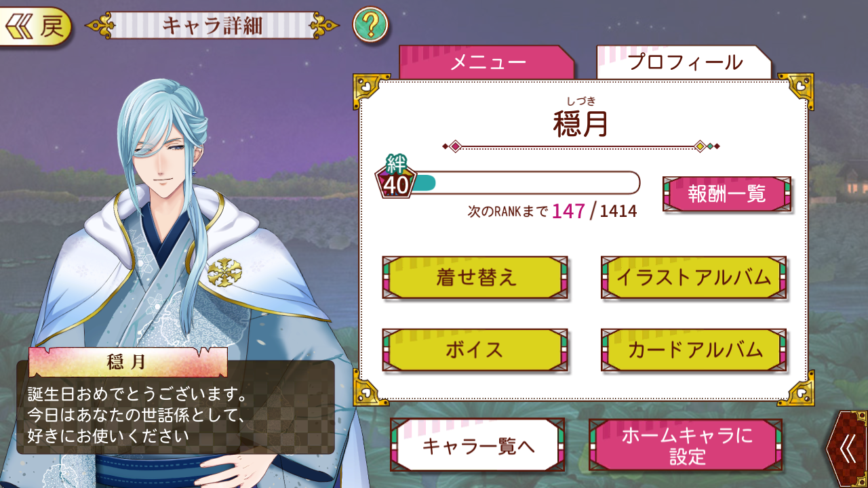Switch to the メニュー tab
868x488 pixels.
coord(487,63)
